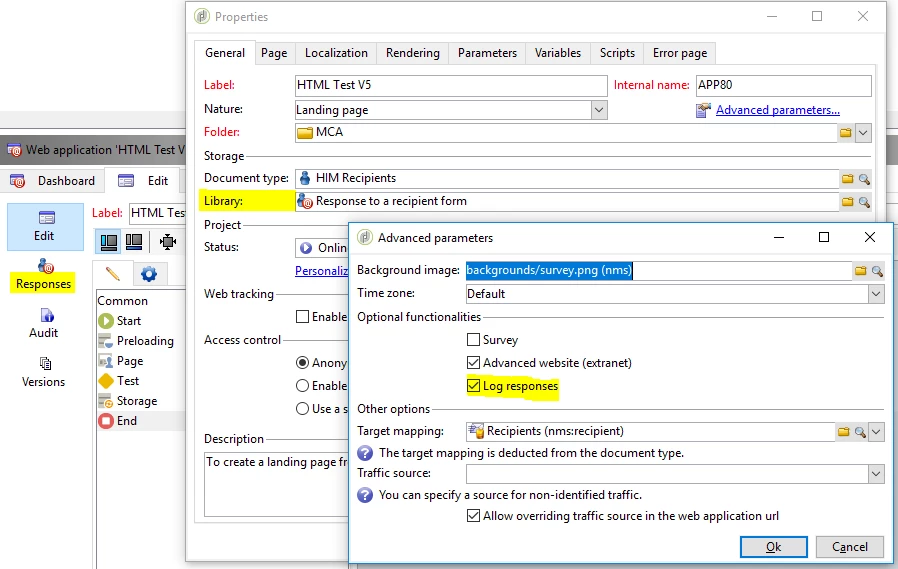898x569 pixels.
Task: Click the Label field in Properties
Action: pyautogui.click(x=451, y=86)
